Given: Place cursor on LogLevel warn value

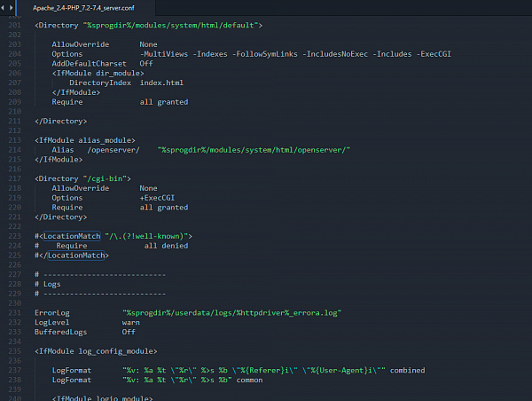Looking at the screenshot, I should [x=131, y=322].
